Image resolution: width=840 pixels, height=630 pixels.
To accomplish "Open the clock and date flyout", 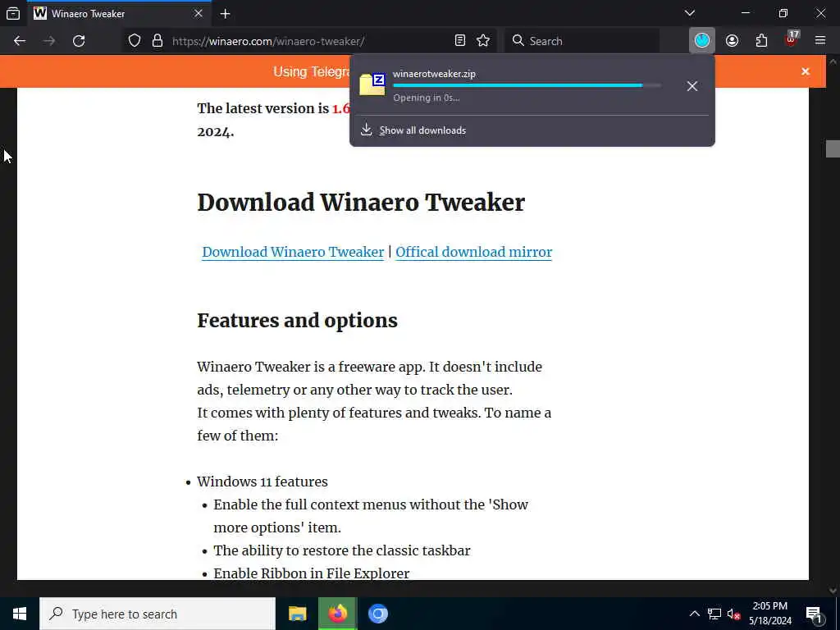I will 769,614.
